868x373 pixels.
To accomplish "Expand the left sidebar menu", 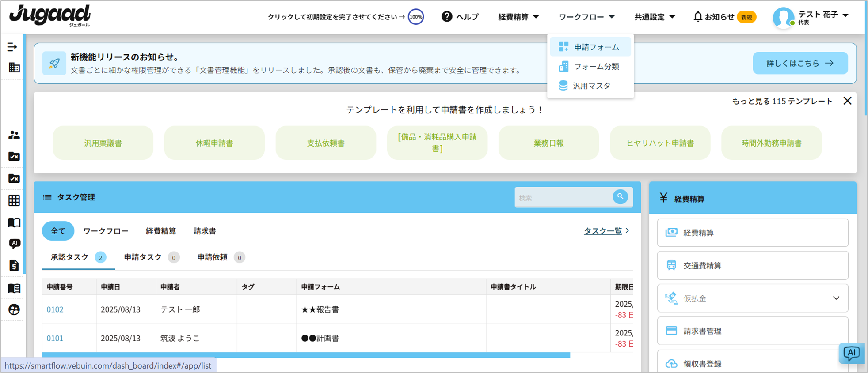I will coord(12,47).
